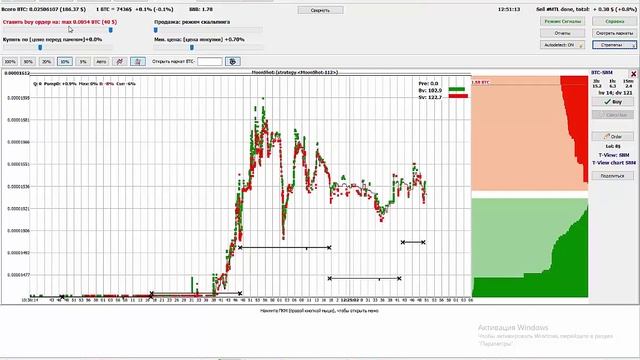Click the buy order size slider handle
The image size is (640, 360).
(x=111, y=30)
